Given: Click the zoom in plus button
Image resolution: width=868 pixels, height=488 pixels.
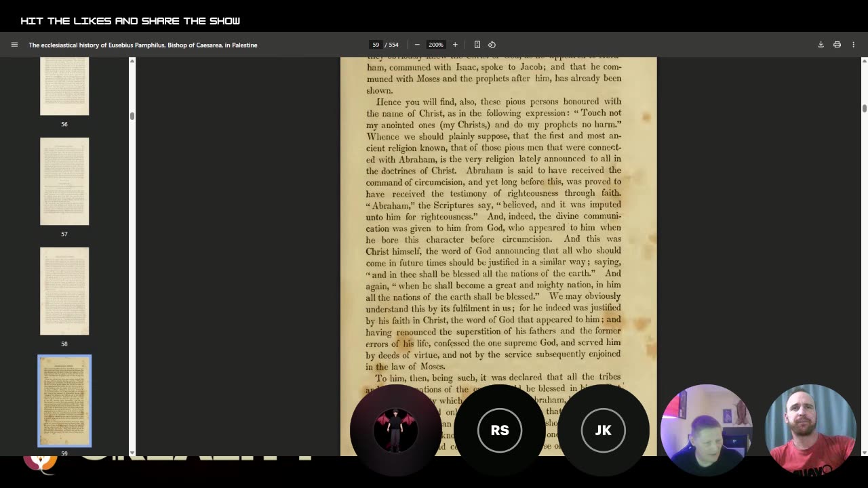Looking at the screenshot, I should pos(455,45).
